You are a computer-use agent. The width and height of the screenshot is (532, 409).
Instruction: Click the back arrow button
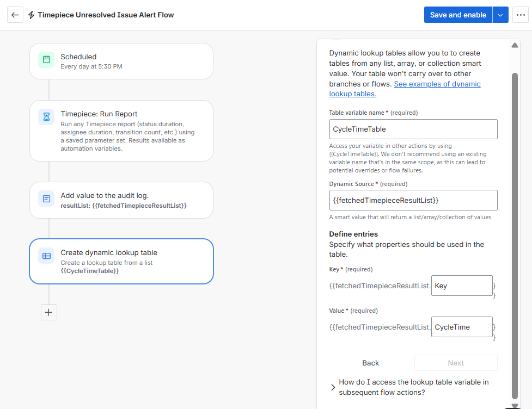(x=15, y=15)
